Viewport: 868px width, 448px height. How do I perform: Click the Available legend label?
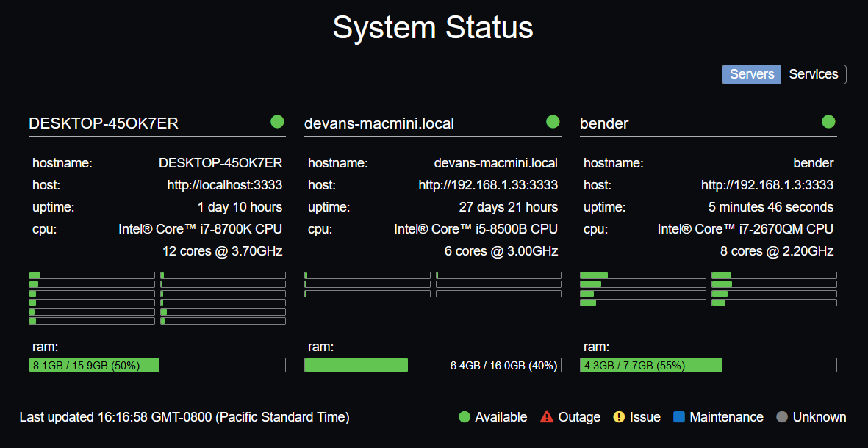click(501, 417)
